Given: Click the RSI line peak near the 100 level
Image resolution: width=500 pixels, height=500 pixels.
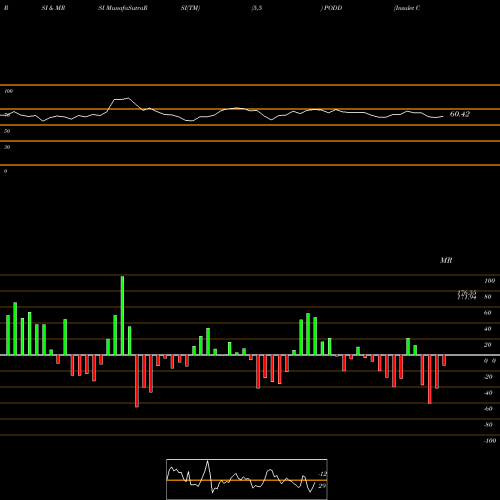Looking at the screenshot, I should 128,98.
